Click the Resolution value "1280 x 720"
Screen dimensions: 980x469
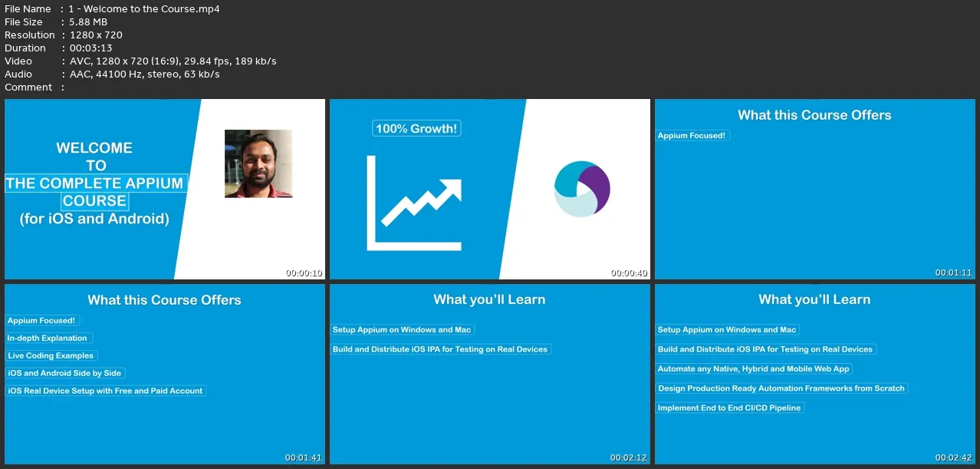(96, 35)
